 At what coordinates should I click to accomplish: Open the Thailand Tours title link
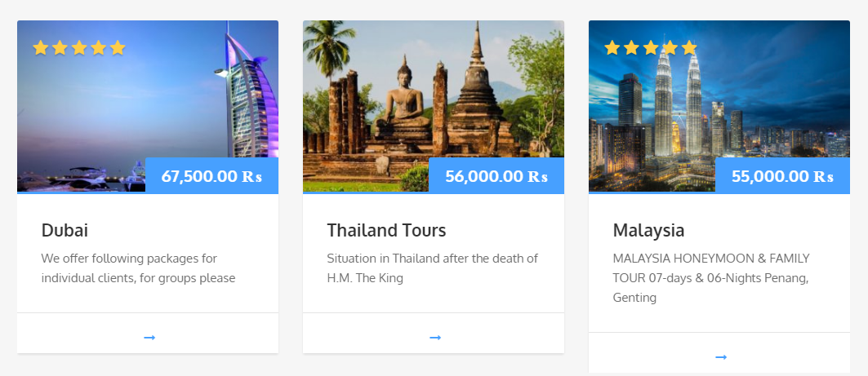[x=386, y=230]
